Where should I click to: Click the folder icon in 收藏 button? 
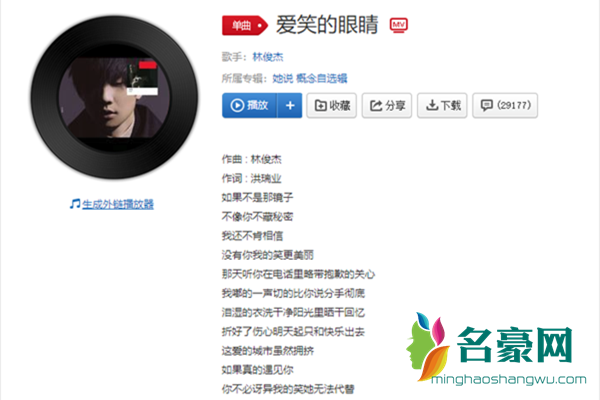(320, 105)
